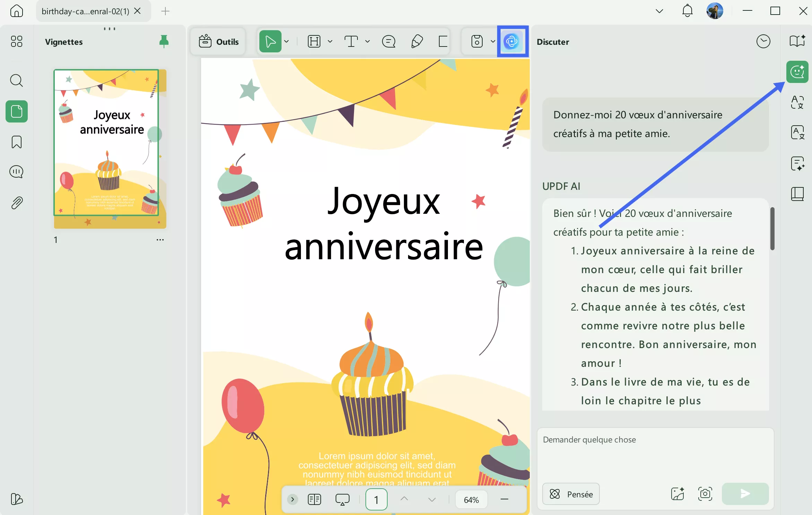Toggle the Pensée thinking mode
This screenshot has width=812, height=515.
tap(571, 494)
